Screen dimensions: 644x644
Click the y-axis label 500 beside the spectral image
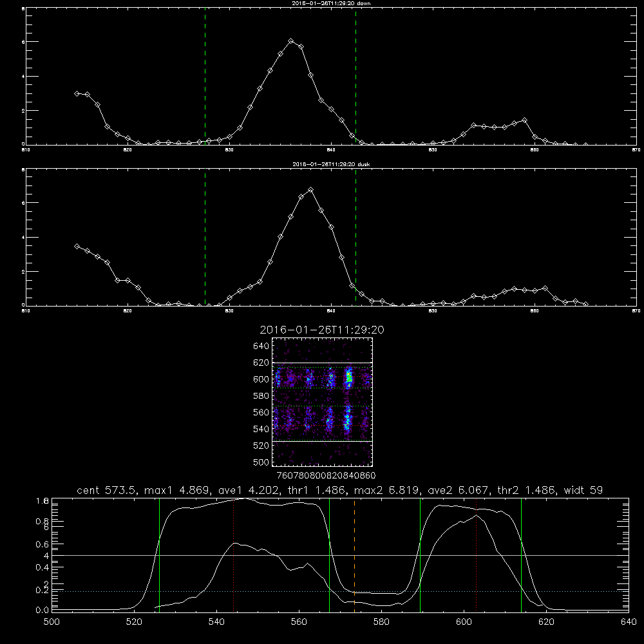261,462
